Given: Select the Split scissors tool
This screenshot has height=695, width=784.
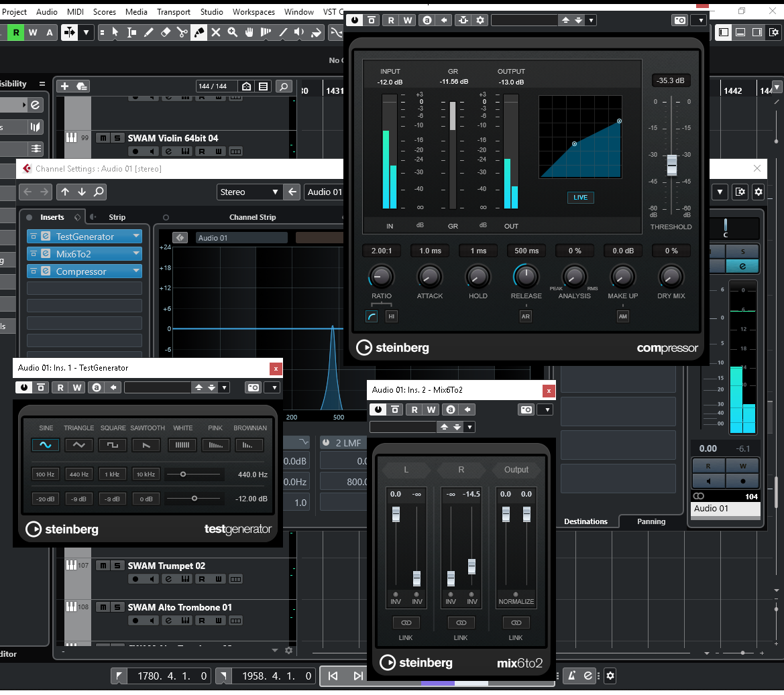Looking at the screenshot, I should click(x=182, y=32).
